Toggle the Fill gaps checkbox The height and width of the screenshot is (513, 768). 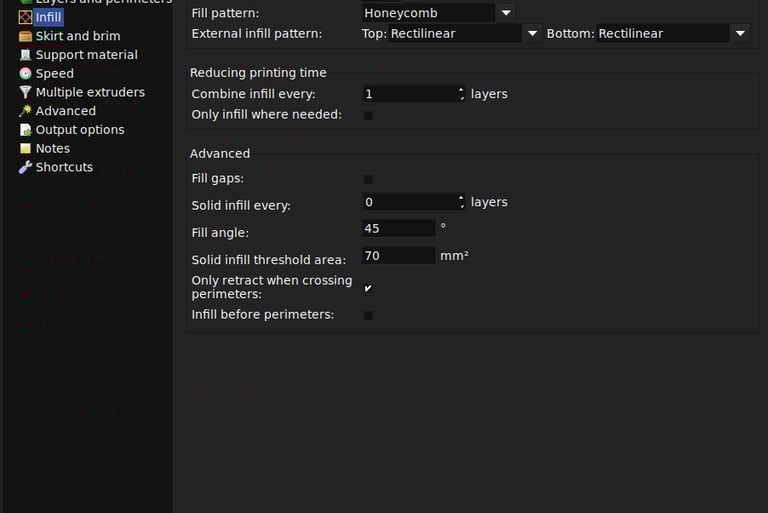tap(368, 180)
